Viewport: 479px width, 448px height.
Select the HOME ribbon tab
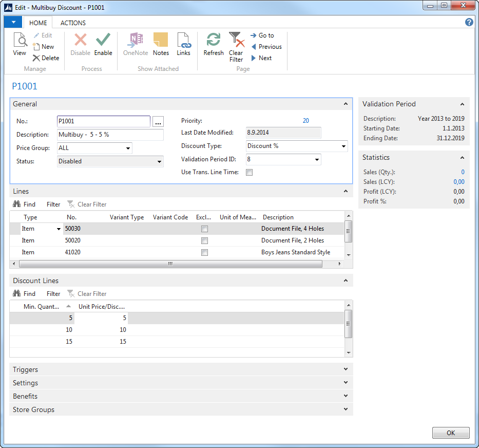point(38,23)
